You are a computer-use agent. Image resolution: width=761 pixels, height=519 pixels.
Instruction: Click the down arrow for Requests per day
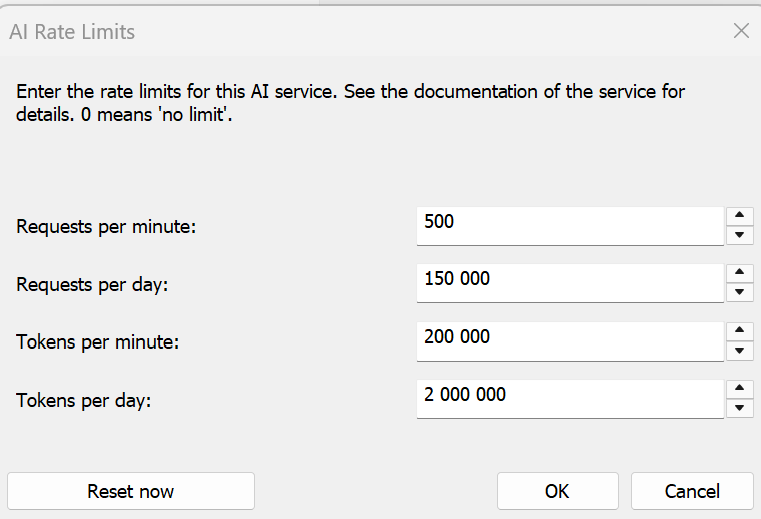tap(739, 292)
